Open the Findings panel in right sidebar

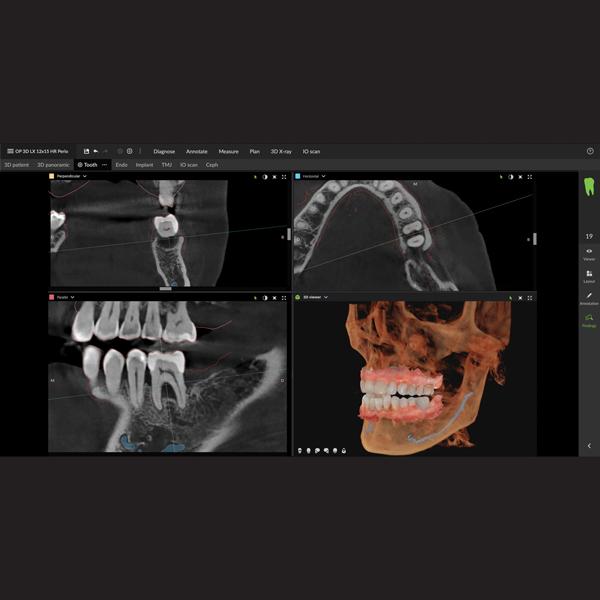pyautogui.click(x=588, y=320)
